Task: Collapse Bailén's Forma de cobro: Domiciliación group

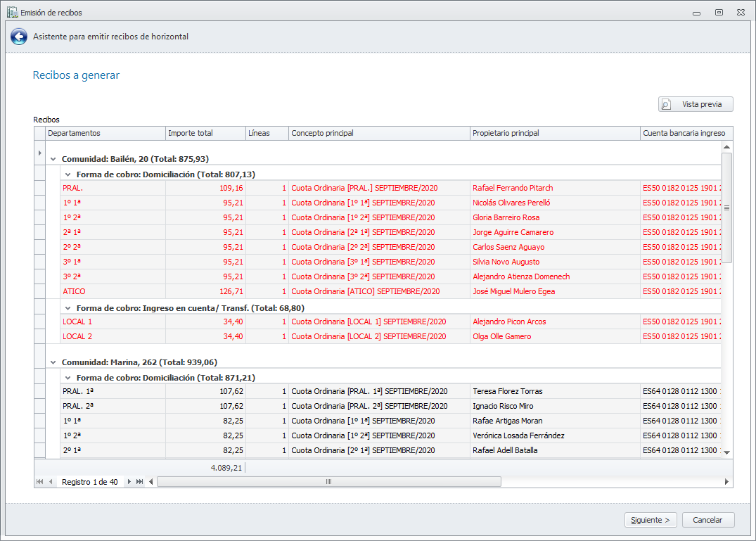Action: tap(68, 174)
